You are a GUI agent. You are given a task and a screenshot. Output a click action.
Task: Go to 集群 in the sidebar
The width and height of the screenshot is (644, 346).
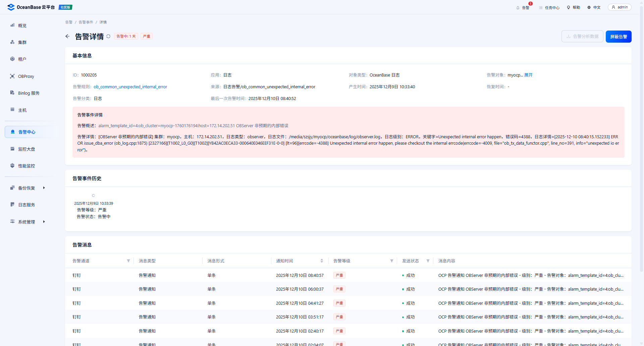click(x=22, y=42)
